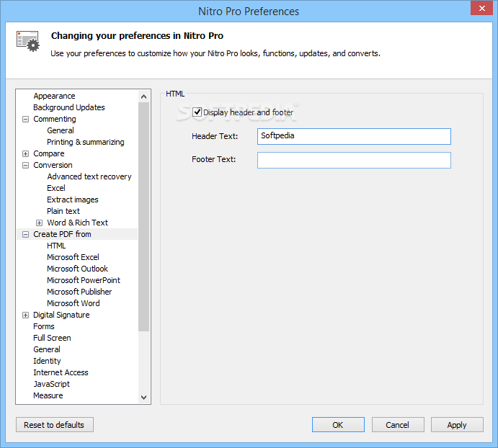
Task: Open Extract images settings
Action: click(72, 200)
